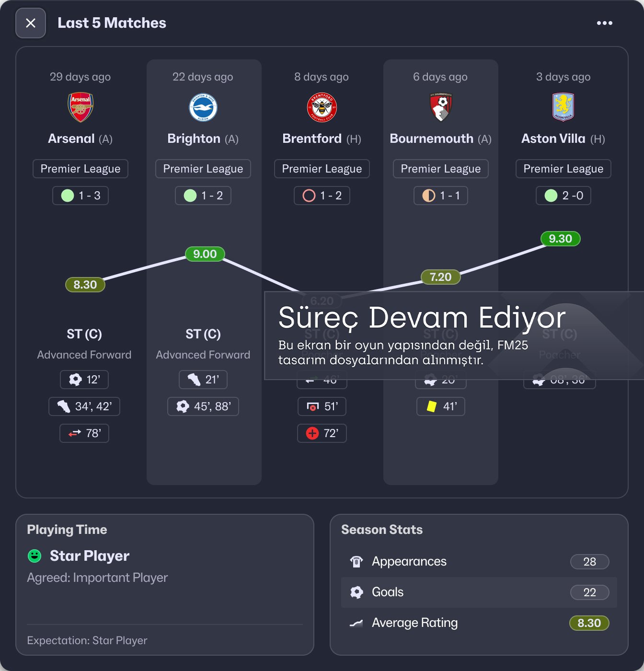Image resolution: width=644 pixels, height=671 pixels.
Task: Click the '29 days ago' label
Action: (x=80, y=77)
